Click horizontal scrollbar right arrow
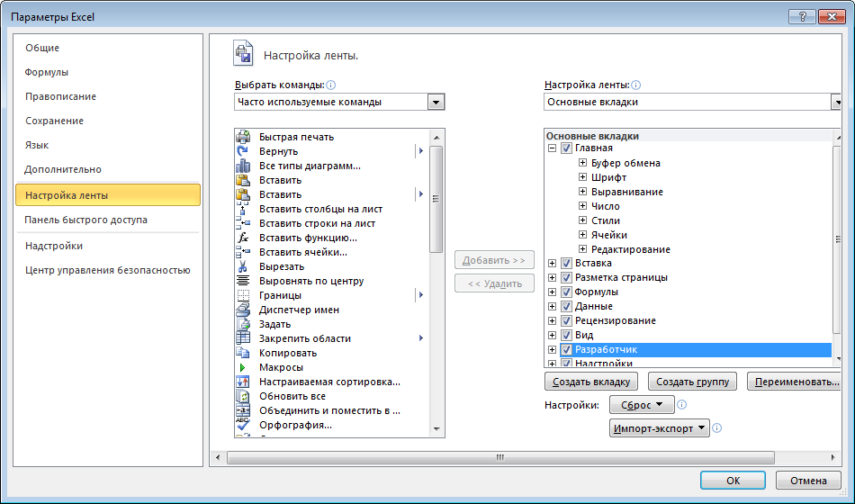 (x=833, y=457)
